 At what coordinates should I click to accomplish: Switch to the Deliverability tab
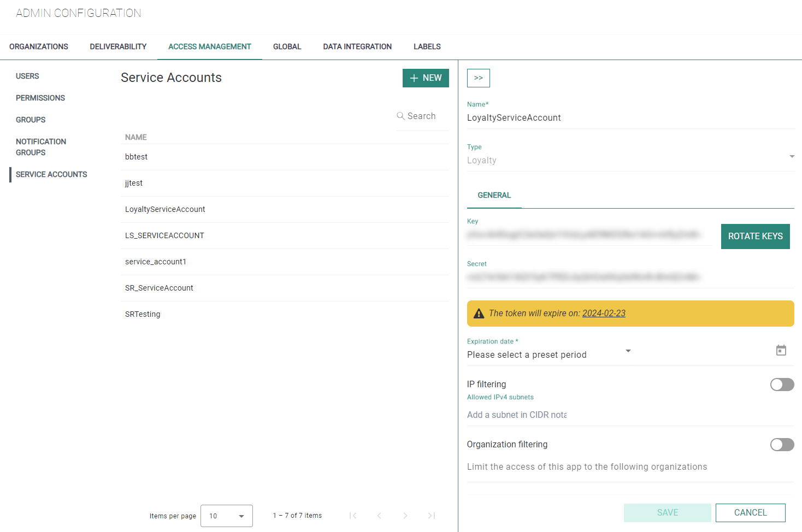click(x=118, y=47)
